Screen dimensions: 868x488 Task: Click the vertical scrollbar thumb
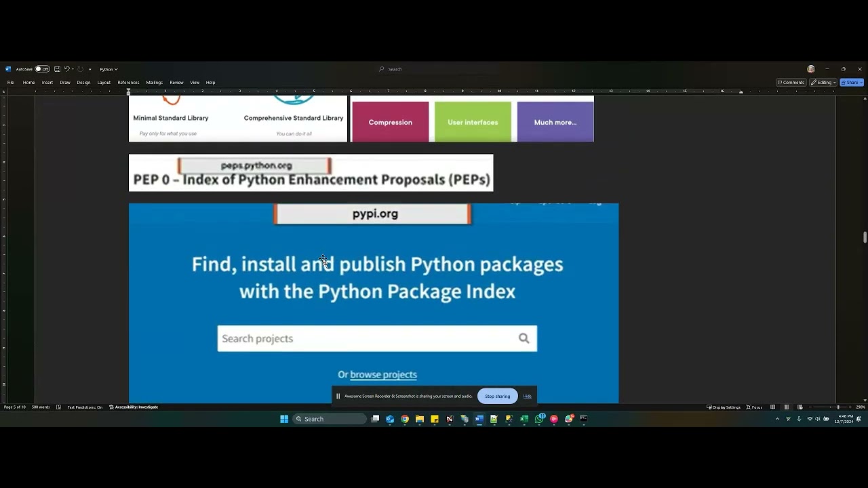(865, 237)
